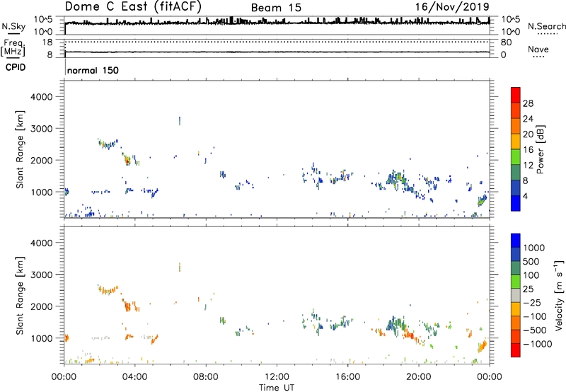Click the "Nave" legend label

coord(538,49)
